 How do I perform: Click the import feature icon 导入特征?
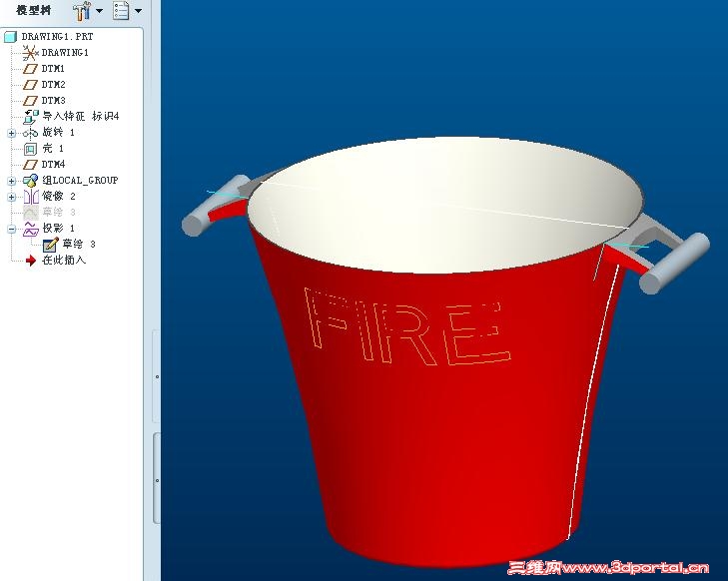point(31,117)
